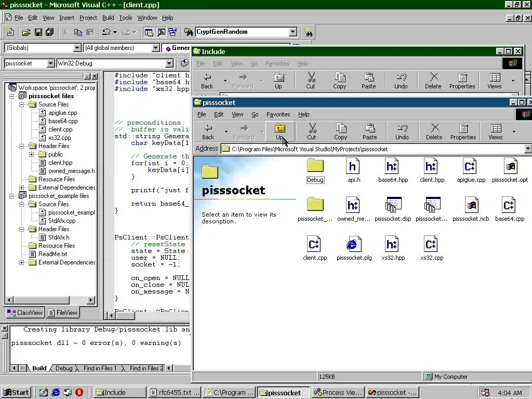This screenshot has height=399, width=532.
Task: Select the client.hpp file icon
Action: 432,170
